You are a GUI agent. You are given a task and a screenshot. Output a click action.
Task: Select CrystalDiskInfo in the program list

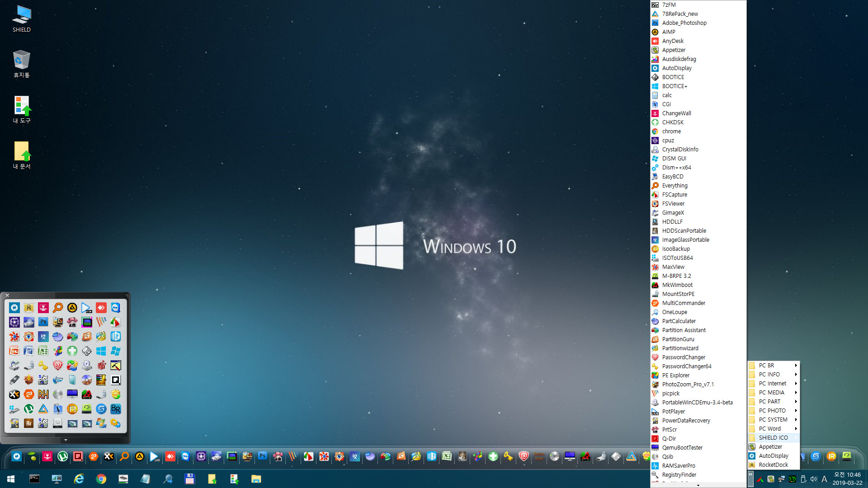[x=698, y=149]
